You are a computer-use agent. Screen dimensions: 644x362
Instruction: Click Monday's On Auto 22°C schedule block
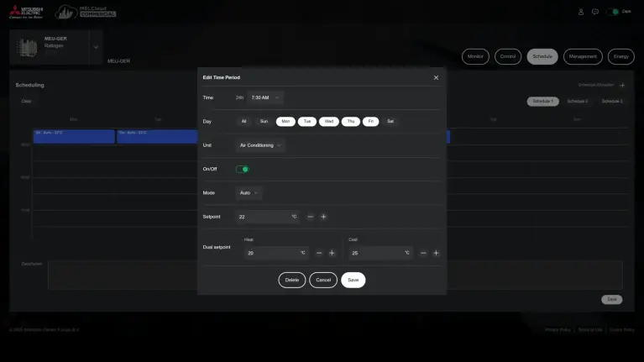pyautogui.click(x=74, y=136)
